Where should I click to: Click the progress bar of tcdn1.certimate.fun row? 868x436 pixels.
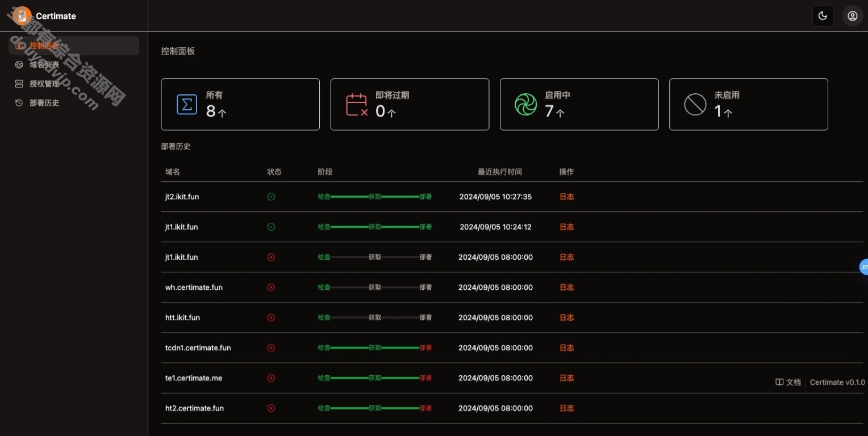[375, 347]
